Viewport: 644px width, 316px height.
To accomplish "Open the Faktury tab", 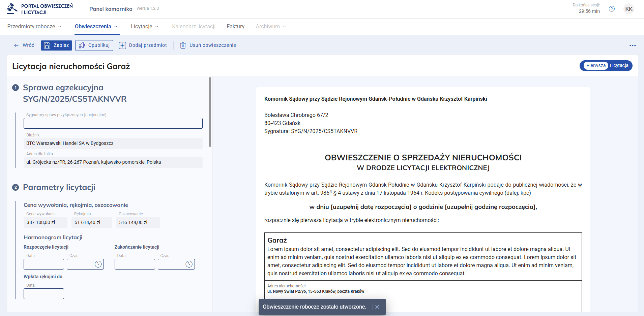I will tap(235, 27).
